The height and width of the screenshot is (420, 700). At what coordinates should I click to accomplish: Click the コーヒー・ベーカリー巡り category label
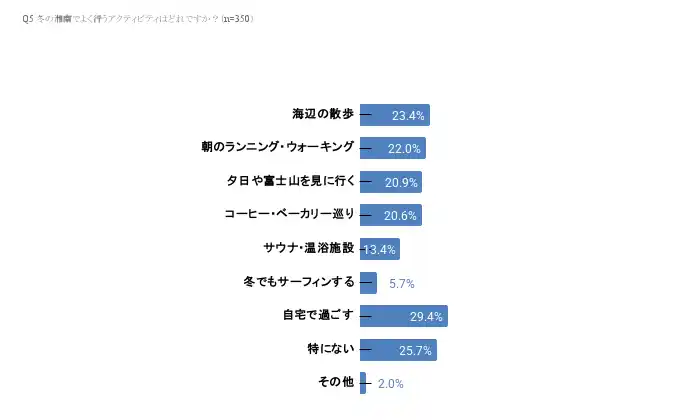tap(289, 215)
